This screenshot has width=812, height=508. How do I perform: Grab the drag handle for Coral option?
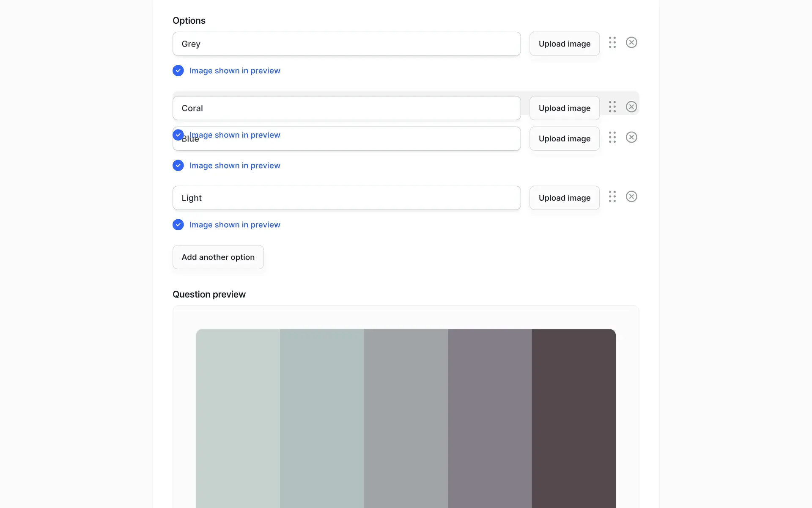click(x=612, y=107)
